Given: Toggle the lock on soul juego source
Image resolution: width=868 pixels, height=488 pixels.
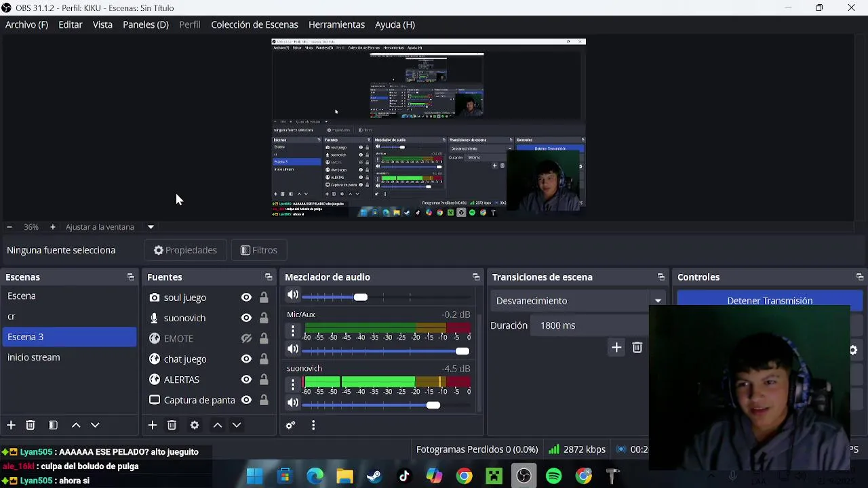Looking at the screenshot, I should coord(264,298).
